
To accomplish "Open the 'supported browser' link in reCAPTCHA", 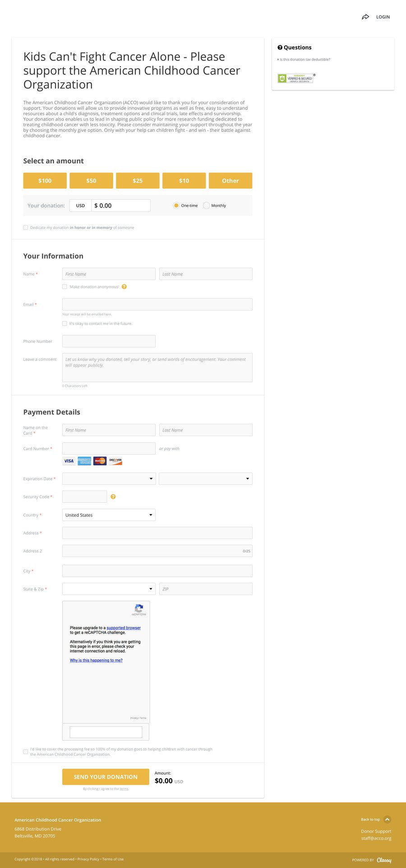I will (x=124, y=628).
